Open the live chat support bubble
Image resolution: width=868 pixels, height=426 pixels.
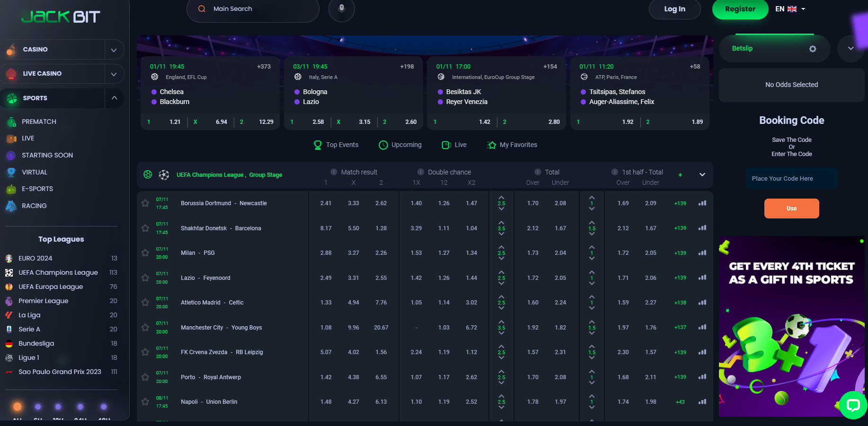853,405
